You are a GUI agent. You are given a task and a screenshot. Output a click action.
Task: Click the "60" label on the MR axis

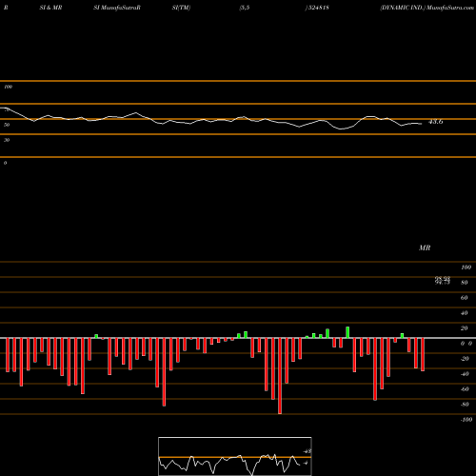(x=464, y=298)
